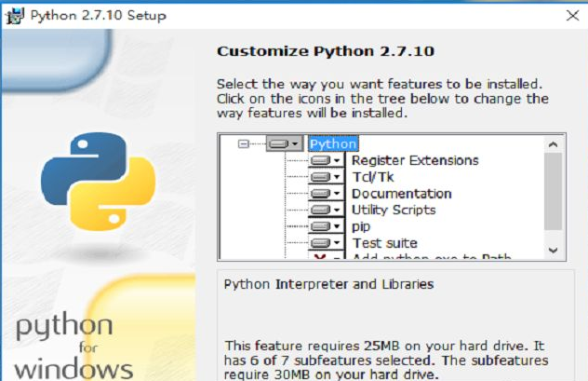Select the Utility Scripts feature label
588x381 pixels.
point(394,211)
